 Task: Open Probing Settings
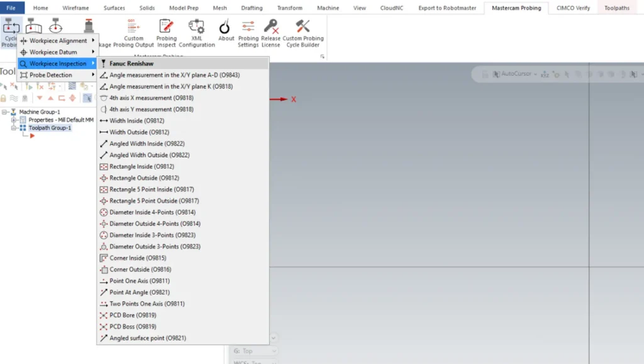[x=248, y=33]
